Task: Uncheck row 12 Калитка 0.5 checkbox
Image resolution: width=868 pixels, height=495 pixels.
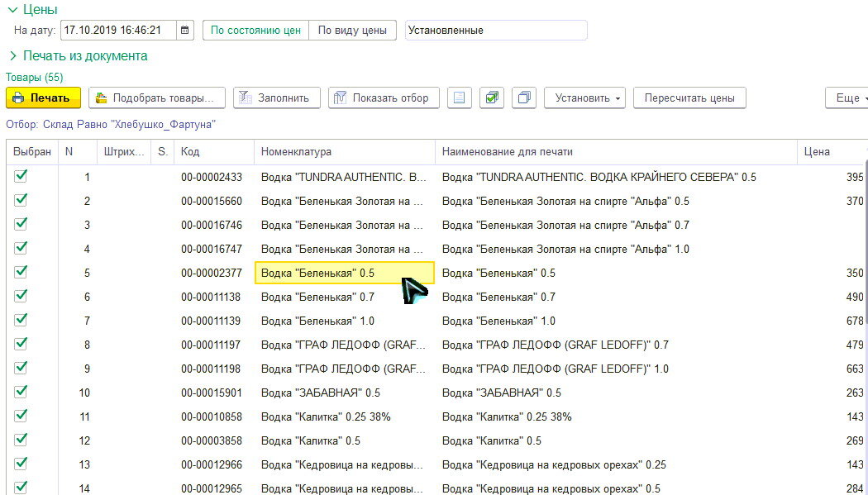Action: pyautogui.click(x=21, y=440)
